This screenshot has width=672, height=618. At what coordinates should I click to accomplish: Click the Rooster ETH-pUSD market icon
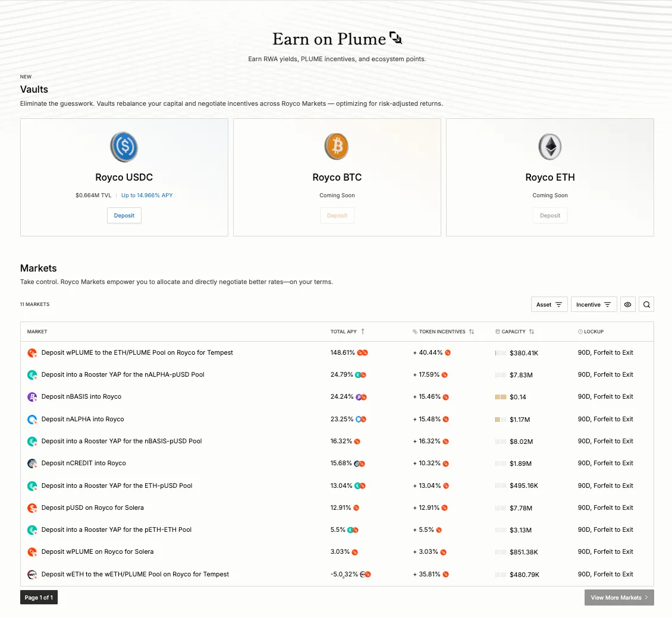point(32,485)
